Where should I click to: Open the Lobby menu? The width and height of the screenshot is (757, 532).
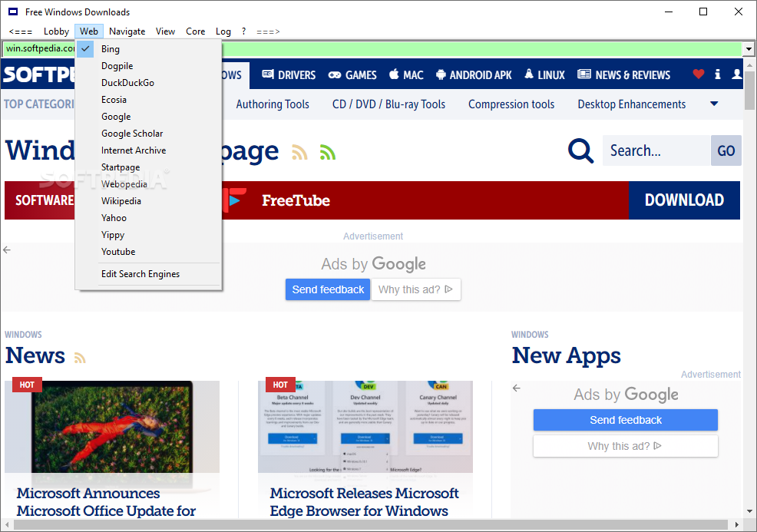pyautogui.click(x=56, y=31)
